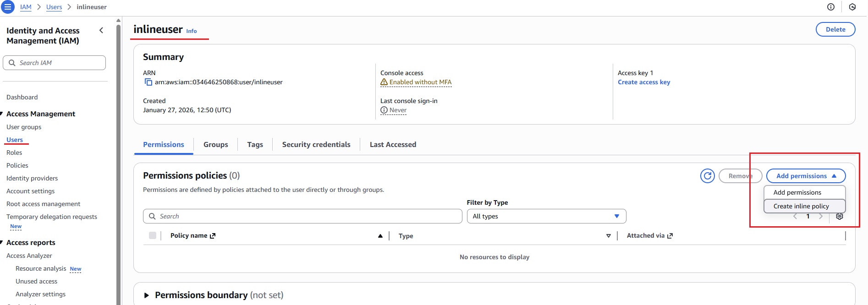Toggle the Add permissions dropdown button
The height and width of the screenshot is (305, 868).
pos(806,176)
